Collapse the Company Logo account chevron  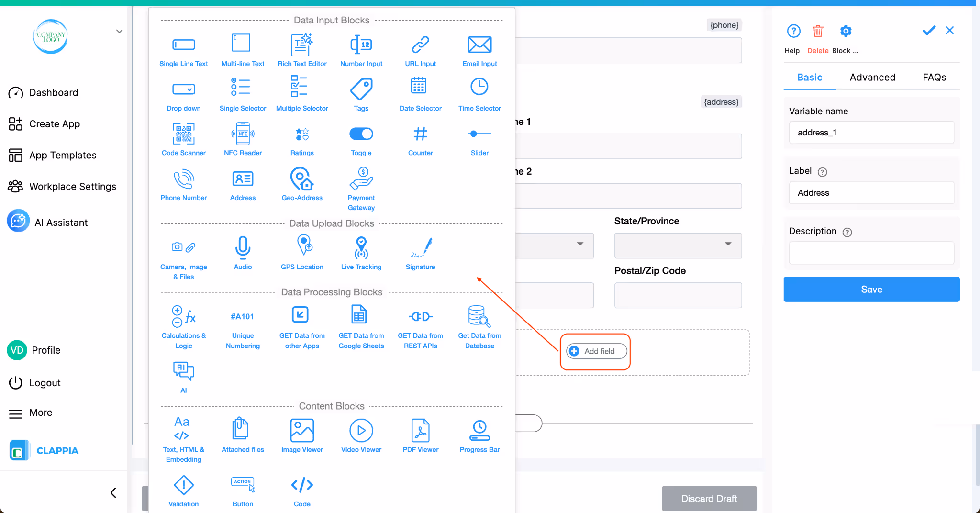tap(119, 31)
